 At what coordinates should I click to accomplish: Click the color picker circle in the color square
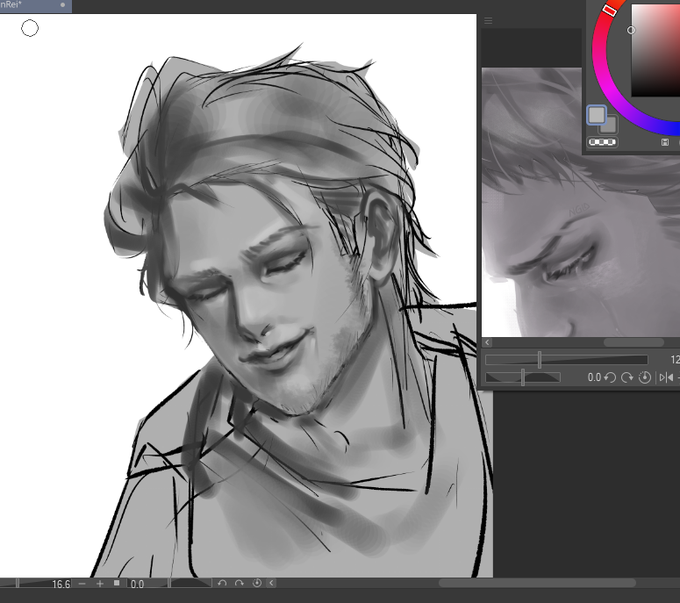point(631,30)
